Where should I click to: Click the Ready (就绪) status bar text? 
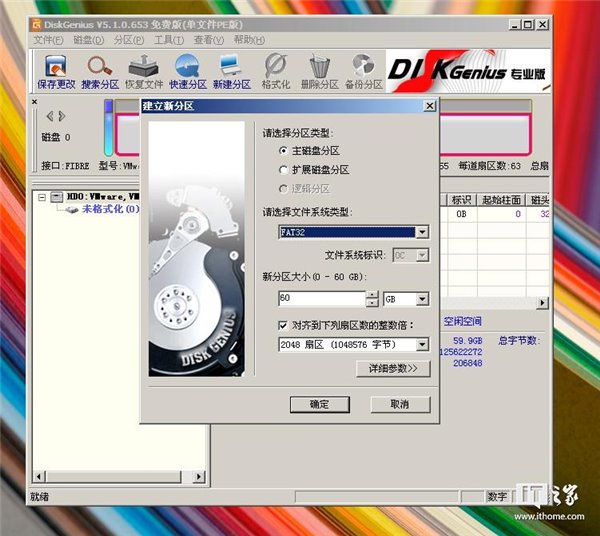pyautogui.click(x=39, y=497)
